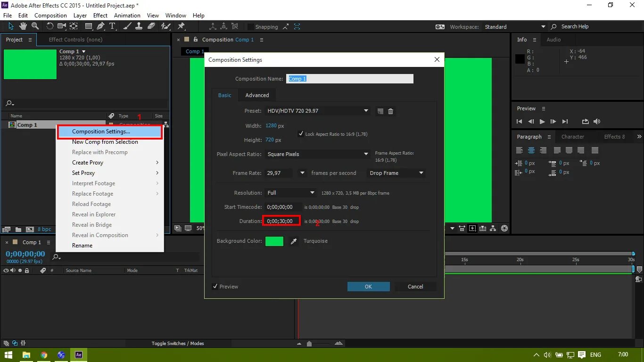The height and width of the screenshot is (362, 644).
Task: Choose New Comp from Selection
Action: pyautogui.click(x=110, y=142)
